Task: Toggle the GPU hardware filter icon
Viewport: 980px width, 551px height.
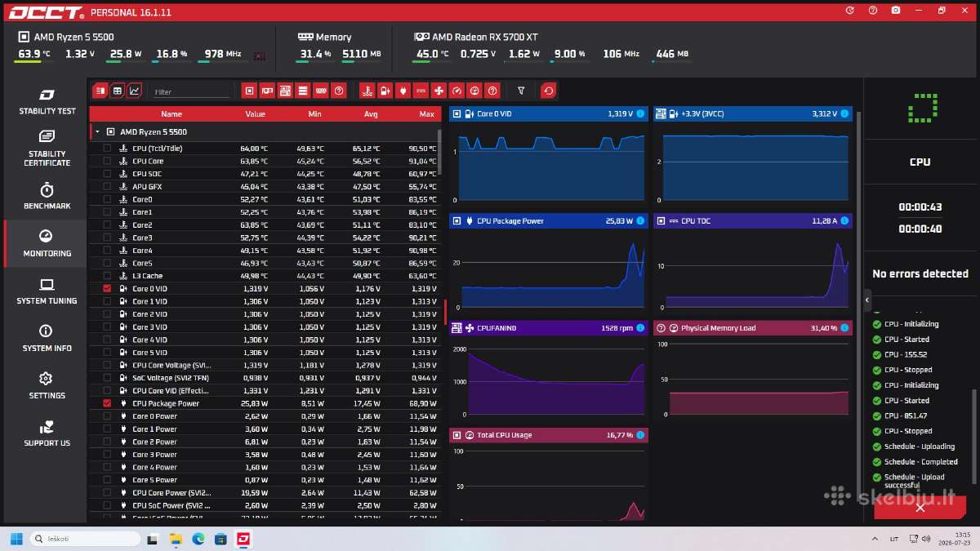Action: pos(268,91)
